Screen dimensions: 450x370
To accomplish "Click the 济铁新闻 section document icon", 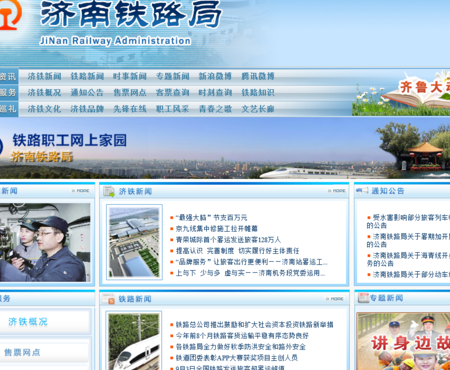I will [109, 191].
